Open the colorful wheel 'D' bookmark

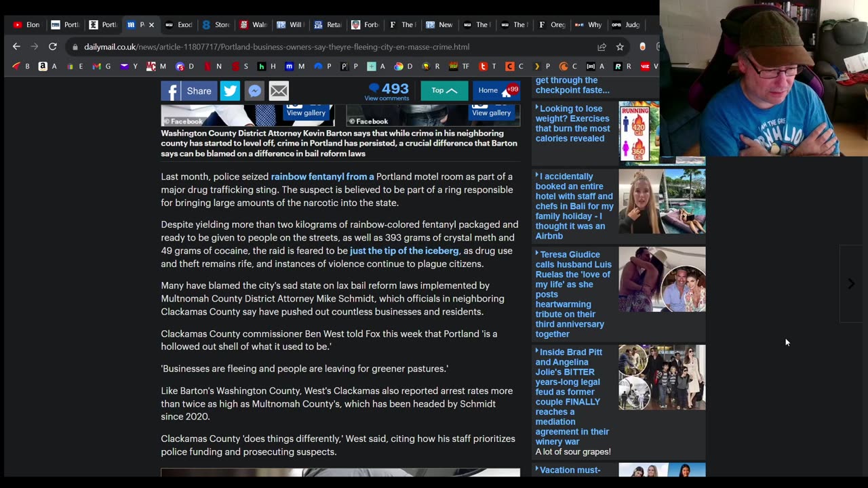(x=403, y=66)
